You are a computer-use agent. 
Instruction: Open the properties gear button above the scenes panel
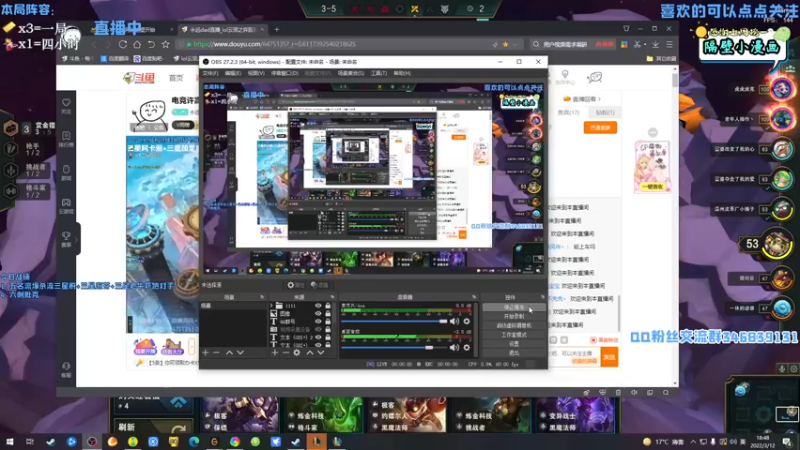tap(295, 285)
